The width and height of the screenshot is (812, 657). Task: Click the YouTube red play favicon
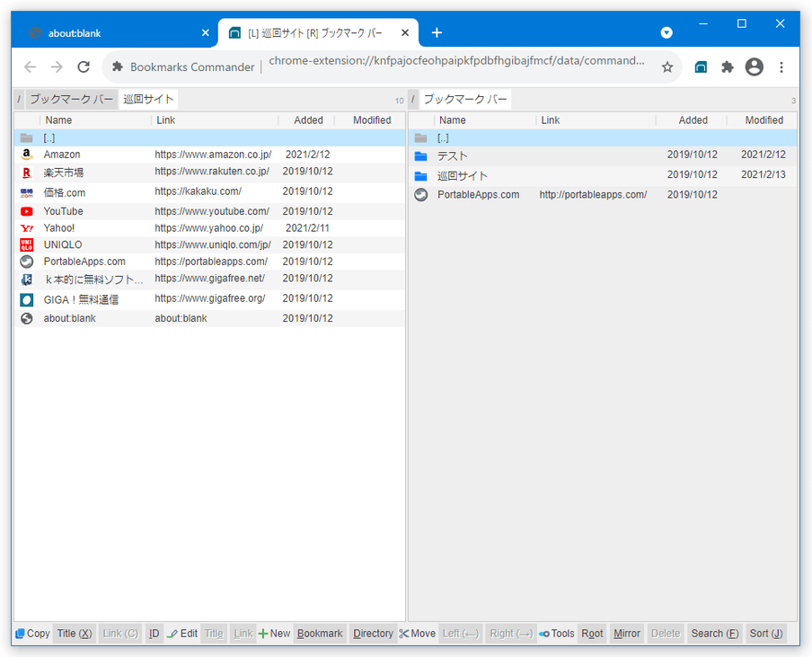pos(26,211)
